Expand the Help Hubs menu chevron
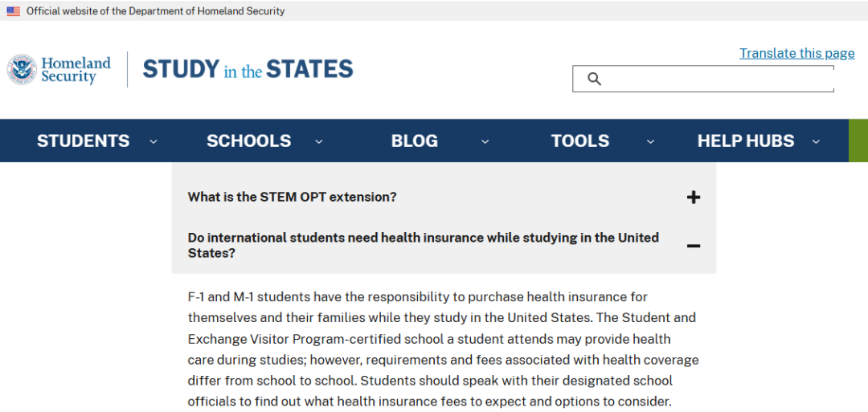 816,141
